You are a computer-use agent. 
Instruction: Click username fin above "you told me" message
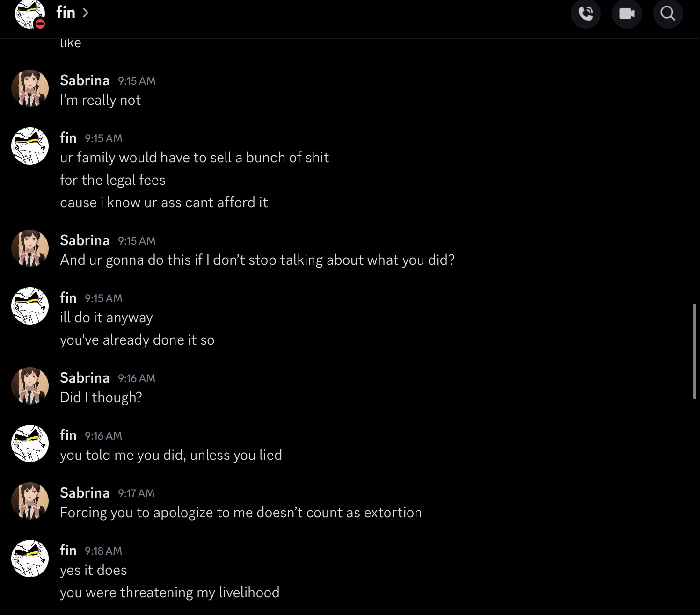[68, 435]
